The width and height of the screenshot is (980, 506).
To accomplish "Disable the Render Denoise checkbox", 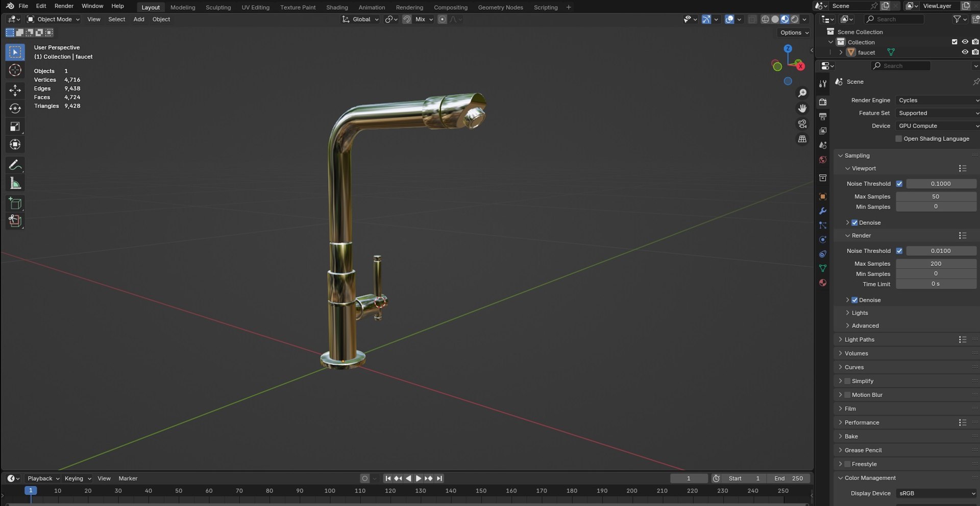I will click(854, 300).
